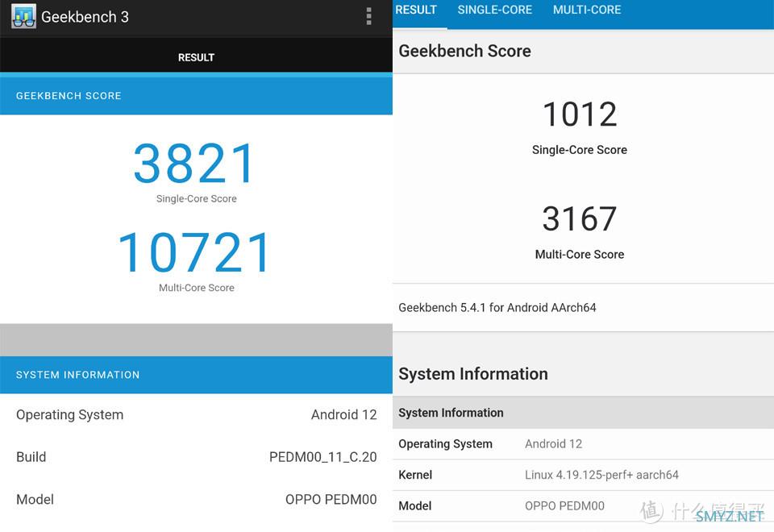Tap the Single-Core Score label under 3821
The height and width of the screenshot is (532, 774).
[x=197, y=198]
